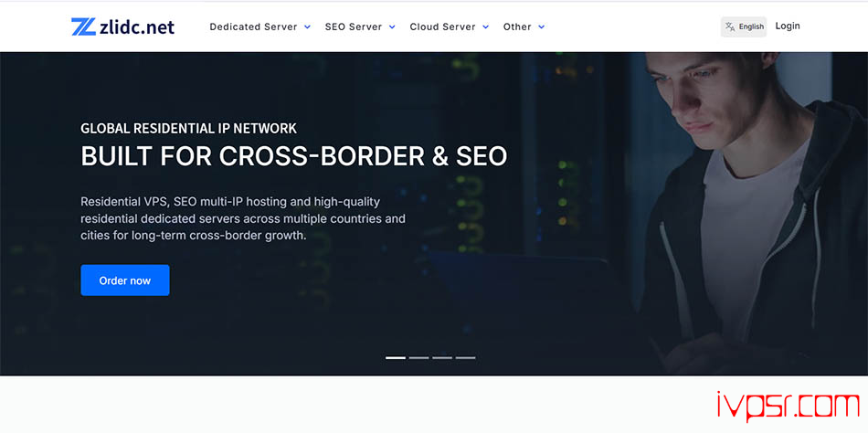Click the translate icon in language selector
This screenshot has width=868, height=433.
(730, 26)
